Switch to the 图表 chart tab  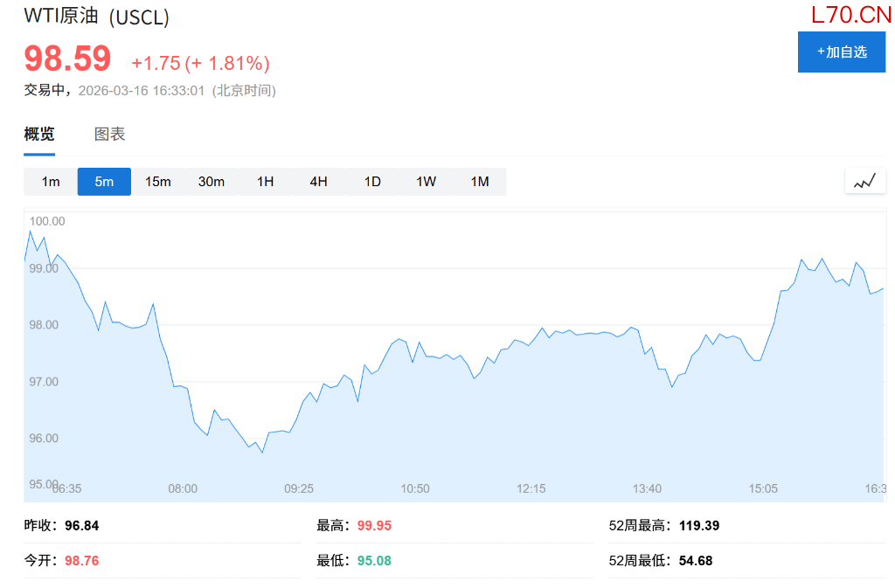pos(110,135)
